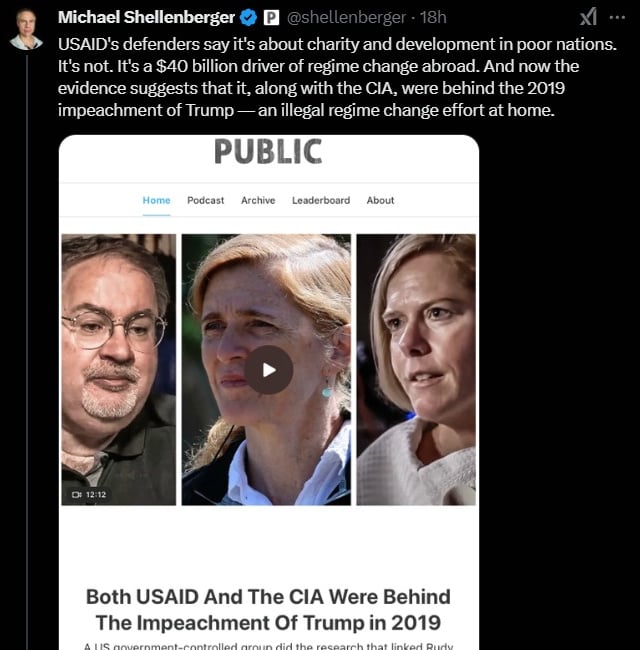Switch to the Podcast tab
Image resolution: width=640 pixels, height=650 pixels.
(x=206, y=200)
